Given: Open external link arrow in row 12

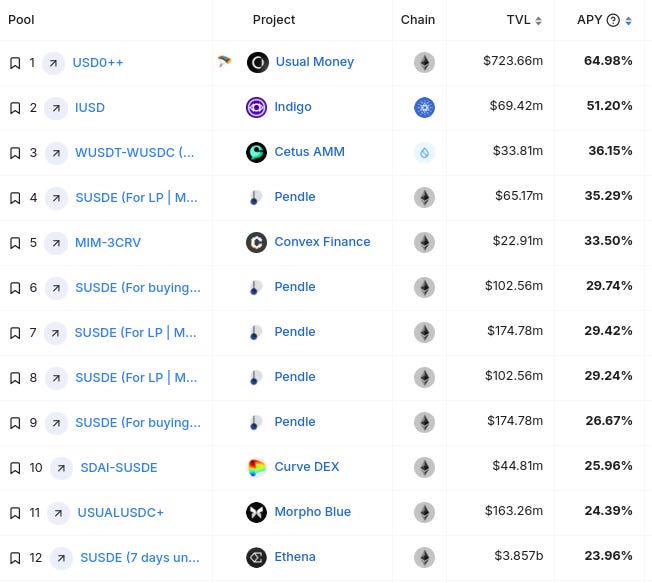Looking at the screenshot, I should pyautogui.click(x=61, y=558).
